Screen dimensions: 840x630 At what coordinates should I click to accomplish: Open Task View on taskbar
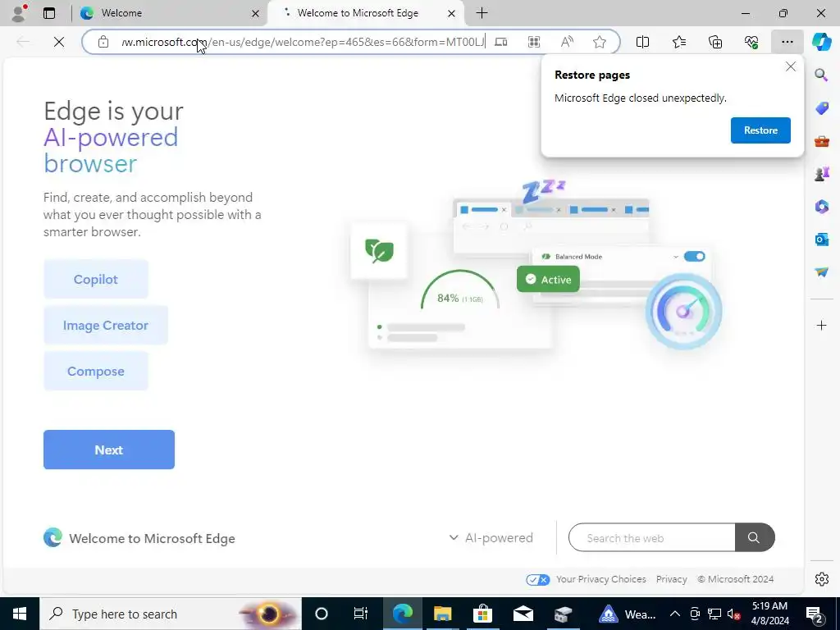coord(361,614)
